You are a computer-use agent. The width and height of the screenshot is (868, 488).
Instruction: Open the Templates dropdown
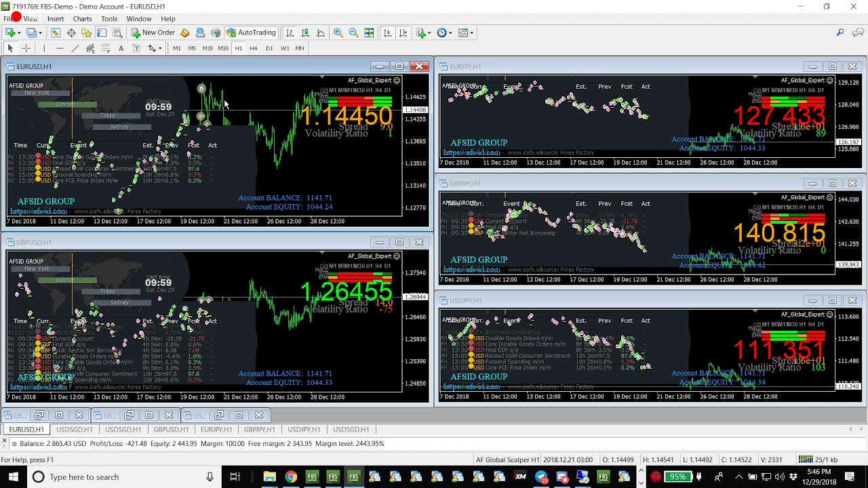pos(466,33)
